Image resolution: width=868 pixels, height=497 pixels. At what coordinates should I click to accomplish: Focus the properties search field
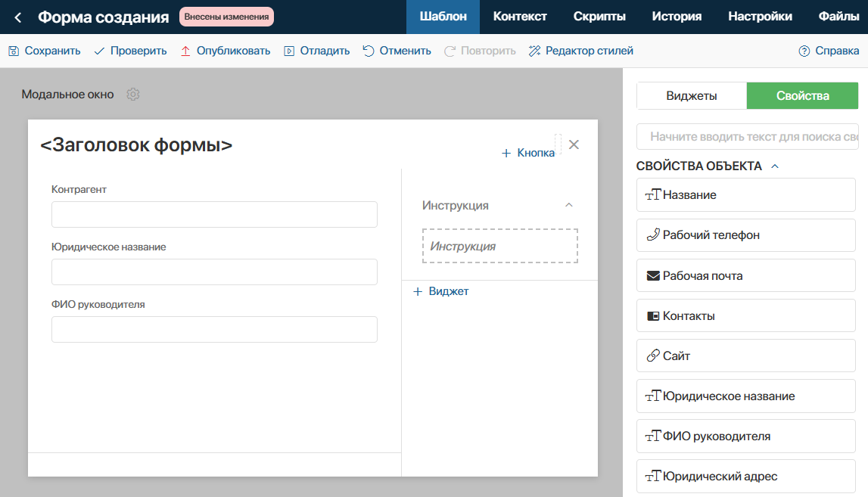pos(748,137)
